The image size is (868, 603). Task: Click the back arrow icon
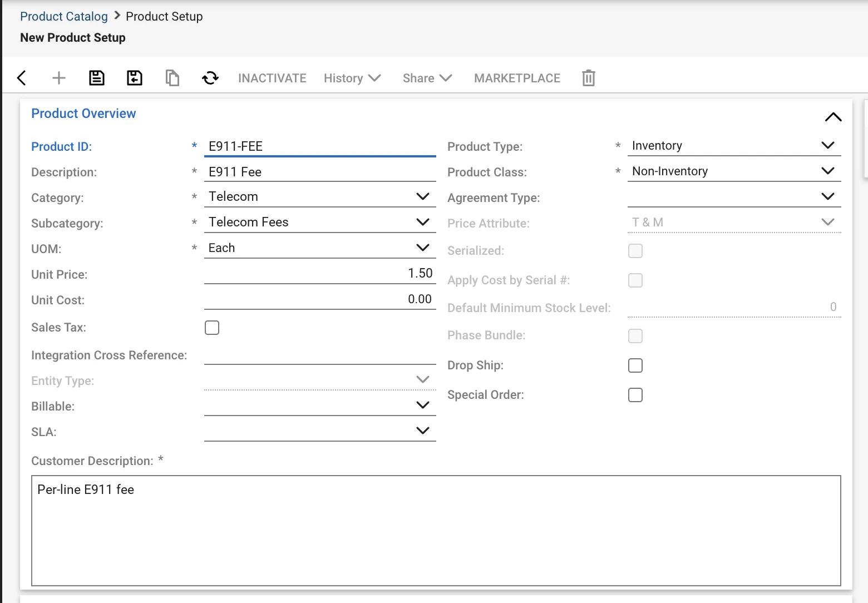[22, 78]
